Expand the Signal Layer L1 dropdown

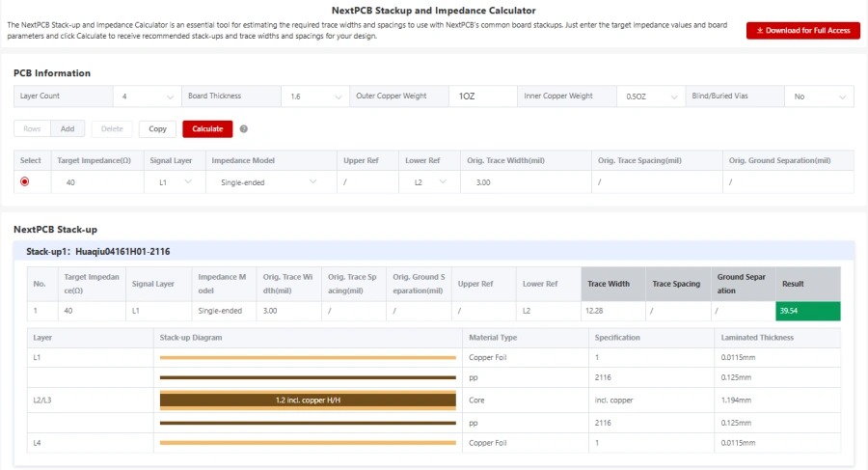[x=175, y=181]
